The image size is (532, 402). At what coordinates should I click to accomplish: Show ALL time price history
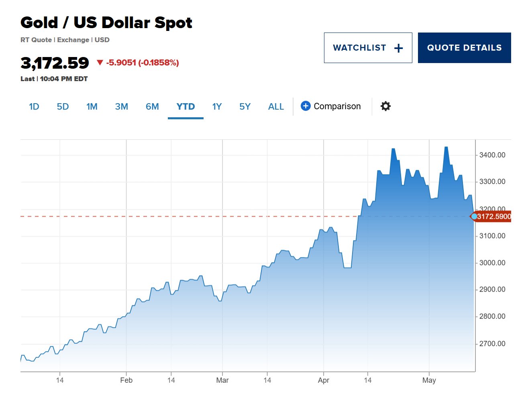click(x=276, y=107)
